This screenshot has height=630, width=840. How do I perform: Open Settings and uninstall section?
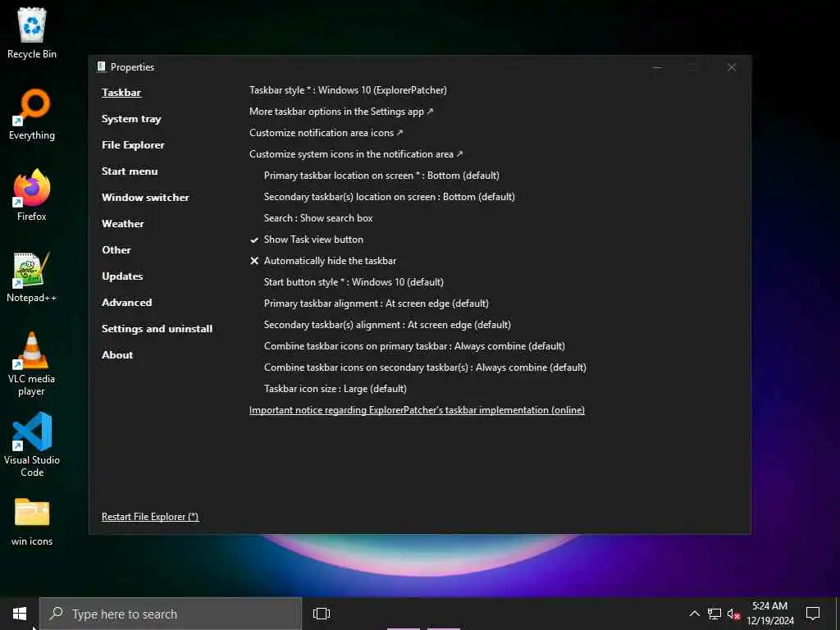(x=157, y=329)
